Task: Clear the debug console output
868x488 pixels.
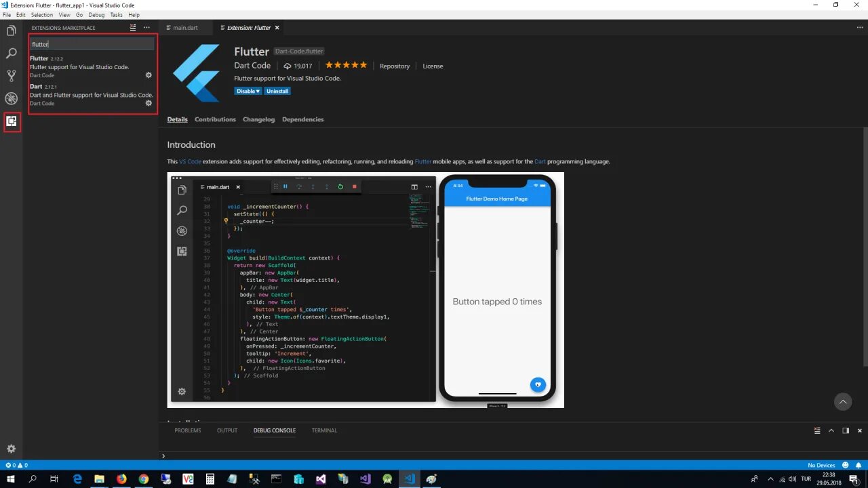Action: point(817,430)
